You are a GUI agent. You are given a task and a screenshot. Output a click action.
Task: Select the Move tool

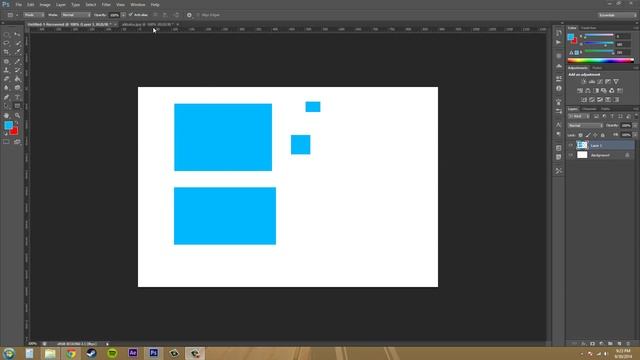[17, 35]
